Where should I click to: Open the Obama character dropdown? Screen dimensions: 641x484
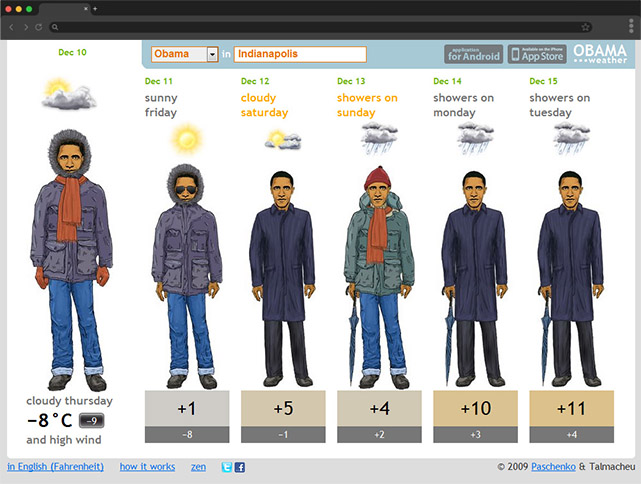212,54
